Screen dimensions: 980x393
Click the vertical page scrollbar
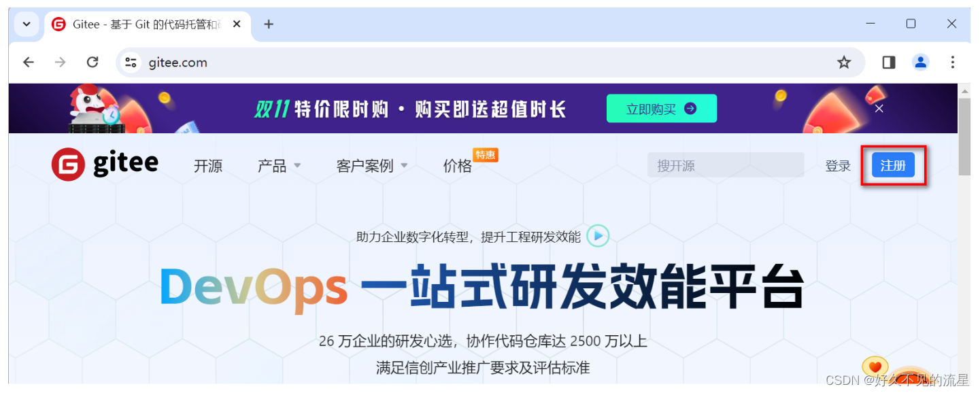tap(964, 137)
